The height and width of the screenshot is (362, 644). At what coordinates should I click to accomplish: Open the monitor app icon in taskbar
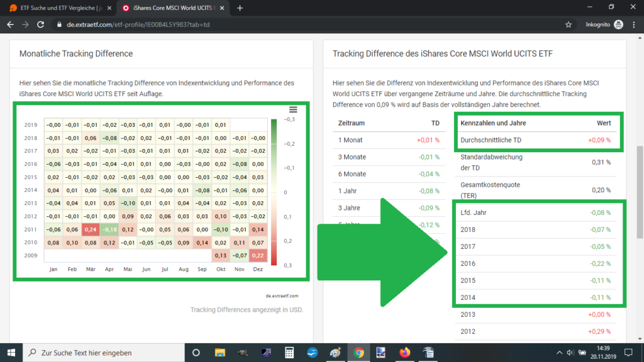266,353
